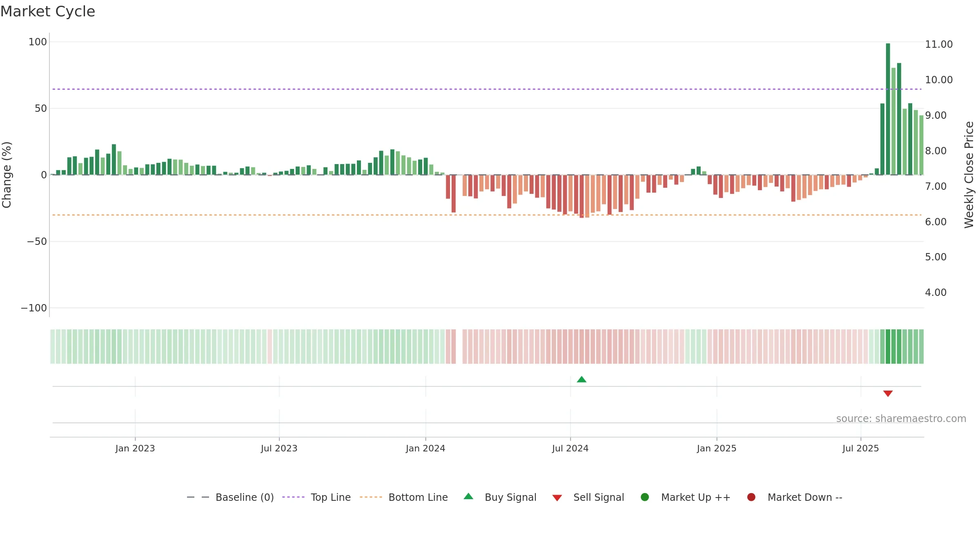Toggle the Sell Signal legend entry
The image size is (980, 551).
tap(588, 497)
